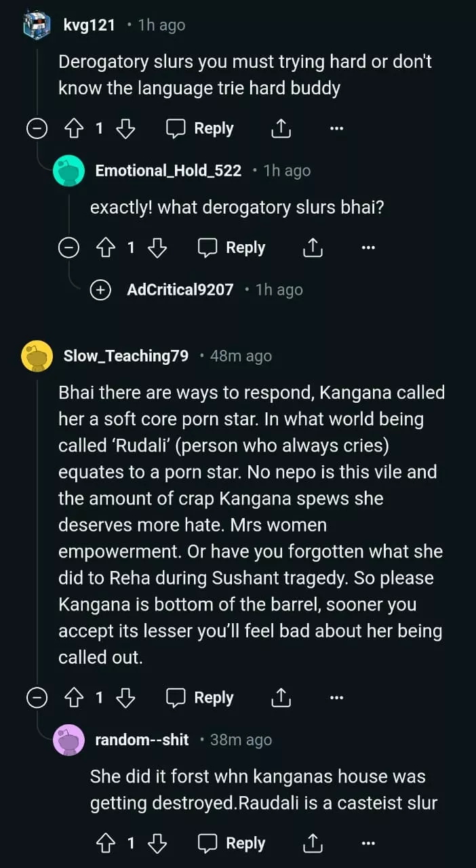Expand AdCritical9207's collapsed comment

(100, 290)
